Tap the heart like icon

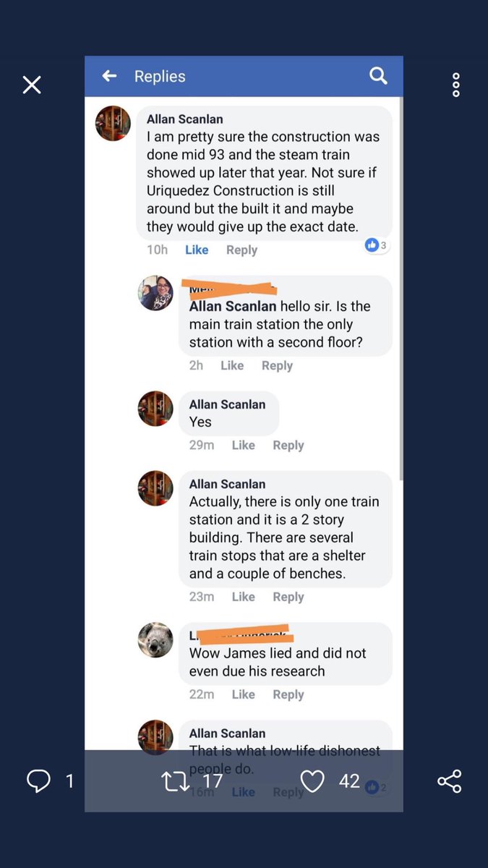coord(312,781)
